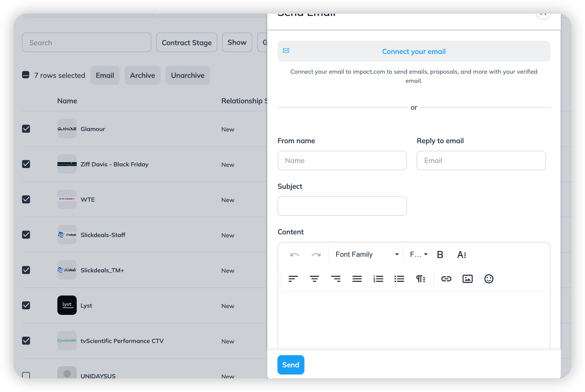Deselect the Lyst partner checkbox
Screen dimensions: 585x392
click(x=26, y=305)
